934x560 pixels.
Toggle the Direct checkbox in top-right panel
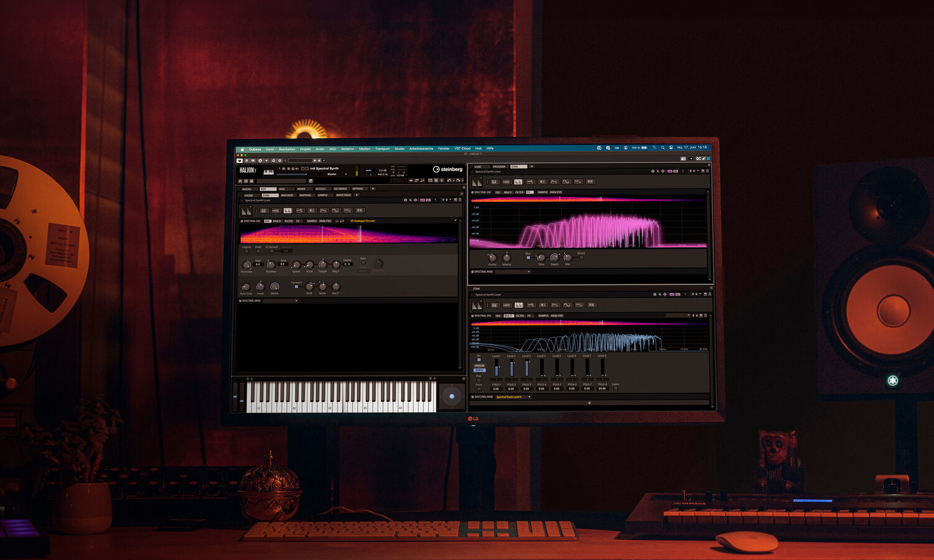pyautogui.click(x=581, y=257)
